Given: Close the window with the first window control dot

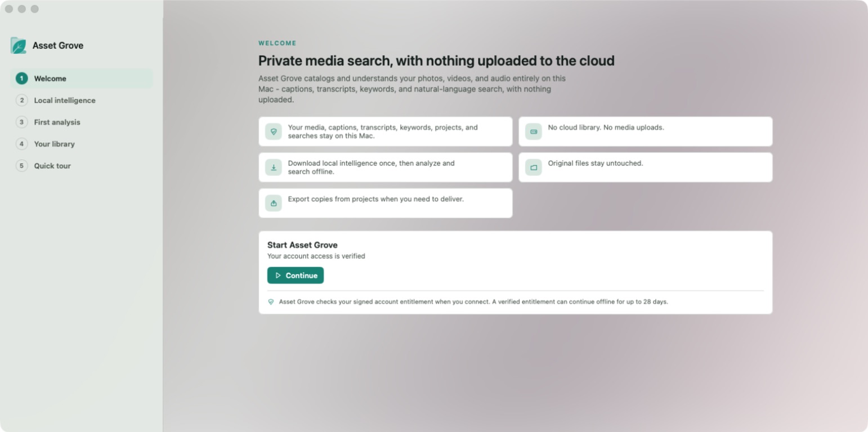Looking at the screenshot, I should [x=9, y=9].
